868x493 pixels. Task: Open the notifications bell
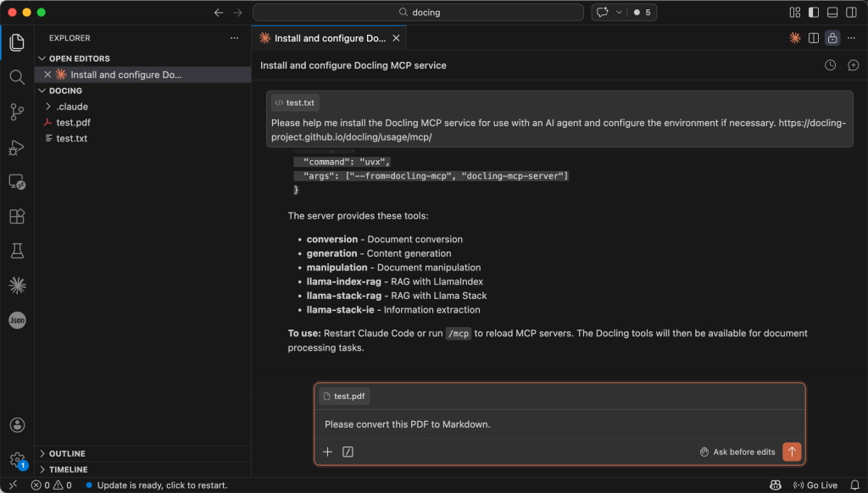(854, 485)
